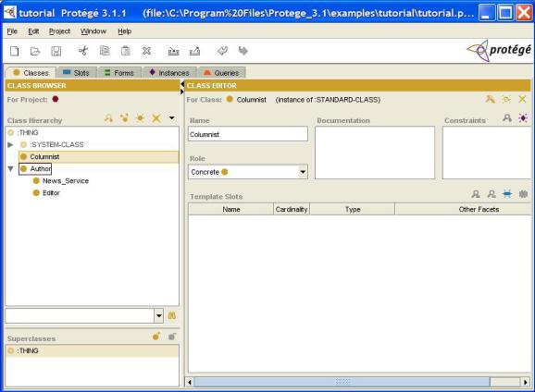Select the Columnist class in the tree
The image size is (535, 392).
(x=99, y=156)
